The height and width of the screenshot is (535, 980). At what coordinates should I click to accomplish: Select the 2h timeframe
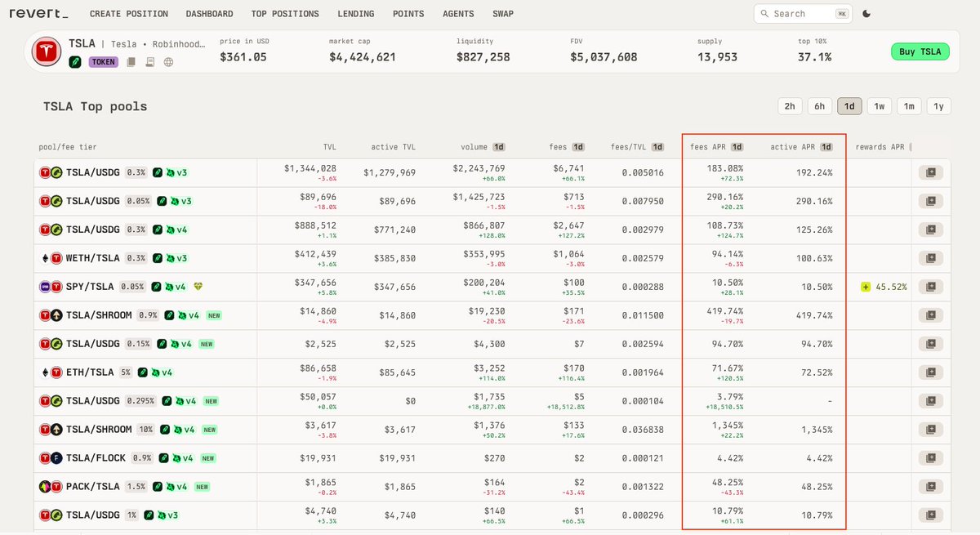[x=790, y=106]
